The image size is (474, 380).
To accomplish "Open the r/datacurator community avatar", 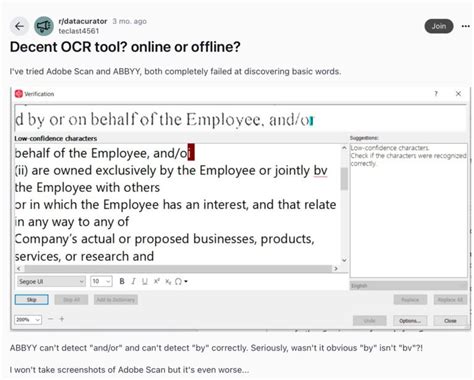I will click(44, 26).
